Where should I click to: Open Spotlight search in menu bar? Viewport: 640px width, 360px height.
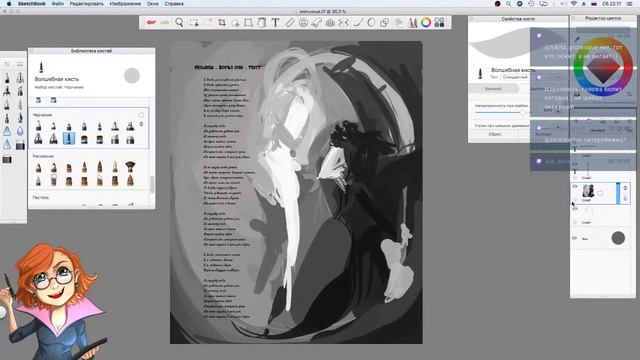tap(508, 4)
